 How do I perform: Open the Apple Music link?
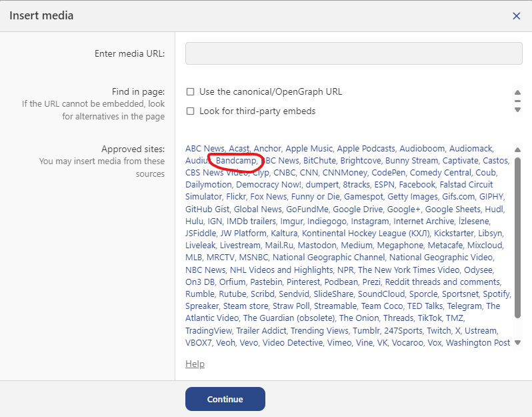pos(309,148)
